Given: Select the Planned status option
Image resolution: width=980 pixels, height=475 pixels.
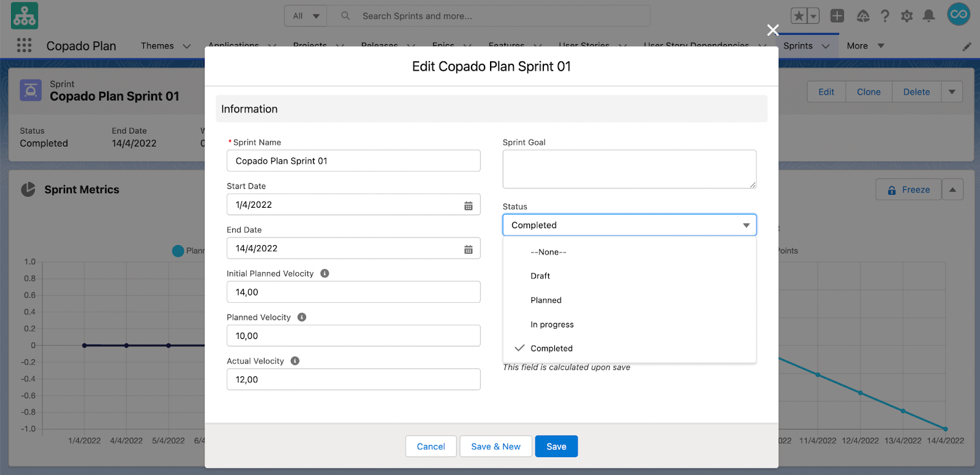Looking at the screenshot, I should (x=630, y=300).
